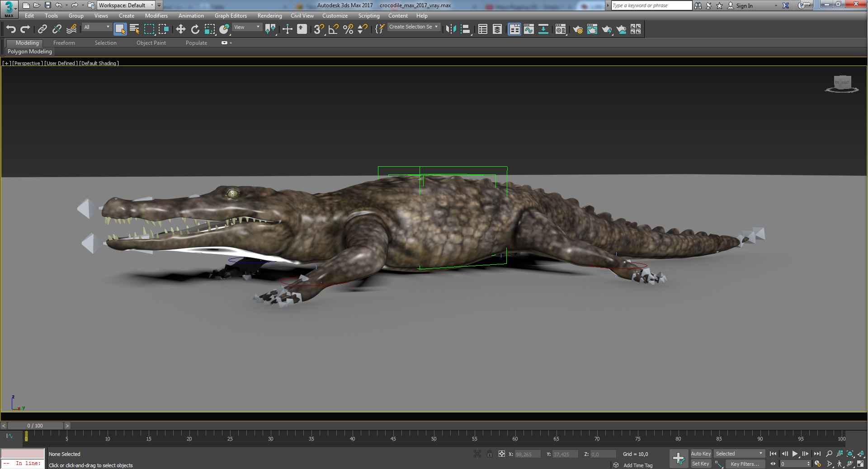Open Key Filters dialog
The width and height of the screenshot is (868, 469).
click(745, 464)
